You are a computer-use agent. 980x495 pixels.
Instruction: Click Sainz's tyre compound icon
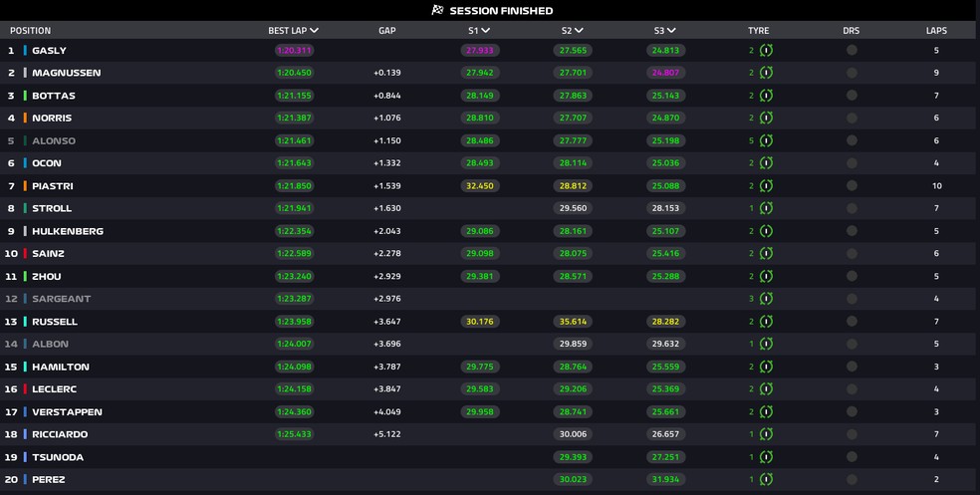766,253
